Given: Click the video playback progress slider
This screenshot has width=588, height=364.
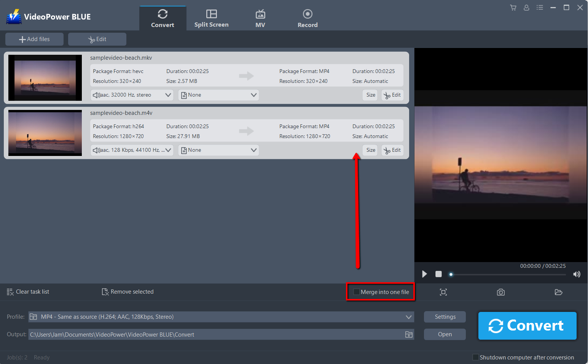Looking at the screenshot, I should [506, 274].
